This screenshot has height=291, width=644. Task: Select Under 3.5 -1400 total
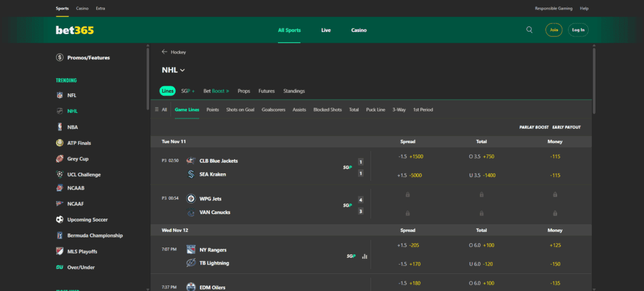481,175
